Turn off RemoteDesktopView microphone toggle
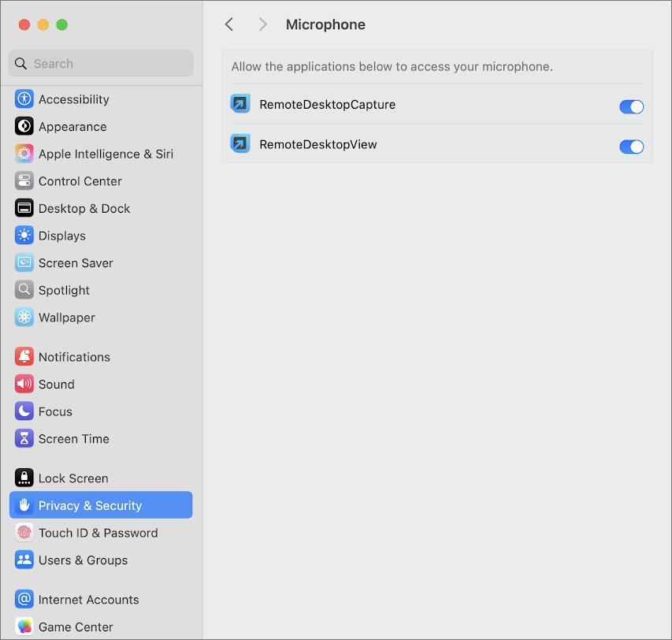The image size is (672, 640). click(x=631, y=147)
